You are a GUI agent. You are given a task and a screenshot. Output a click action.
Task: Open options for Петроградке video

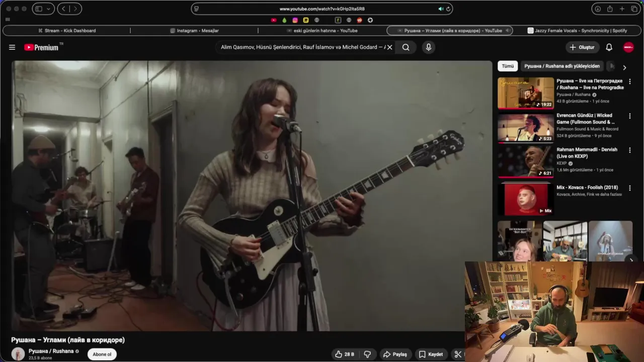pos(629,81)
